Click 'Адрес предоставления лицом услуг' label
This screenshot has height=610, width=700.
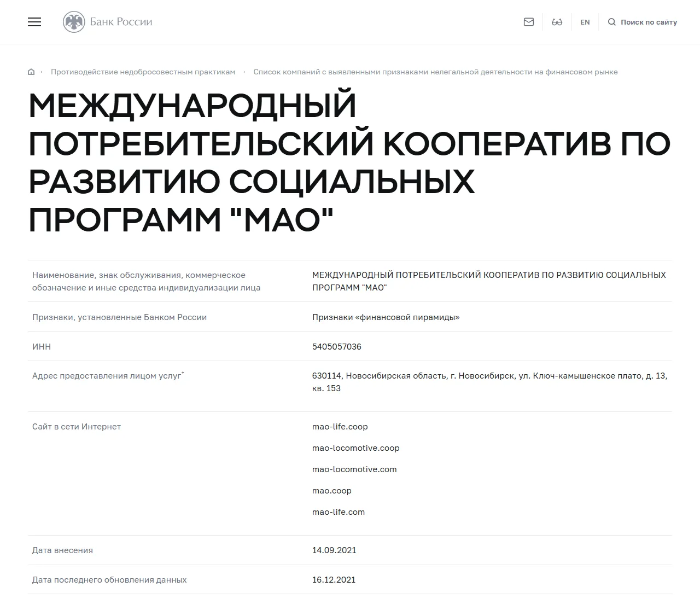click(108, 375)
